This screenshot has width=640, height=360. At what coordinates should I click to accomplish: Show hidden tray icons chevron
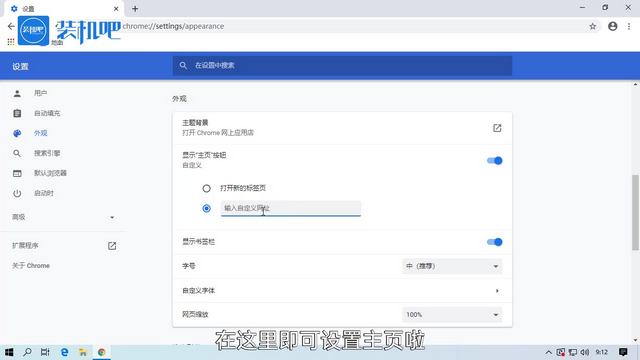pos(549,352)
